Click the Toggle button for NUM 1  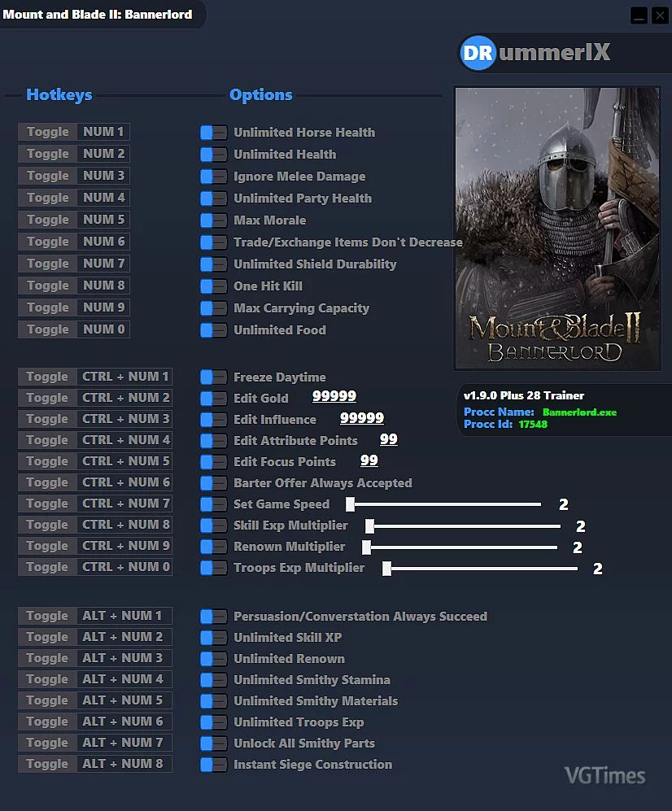tap(48, 132)
